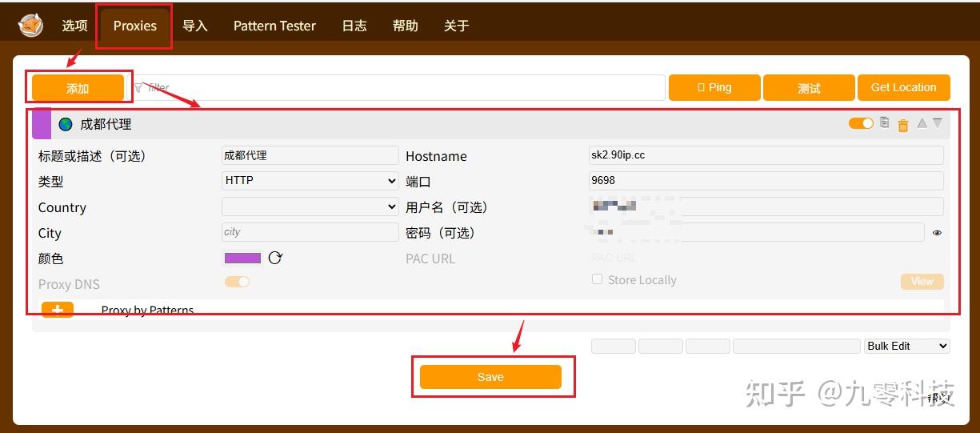Image resolution: width=980 pixels, height=433 pixels.
Task: Click the FoxyProxy fox logo
Action: (x=30, y=26)
